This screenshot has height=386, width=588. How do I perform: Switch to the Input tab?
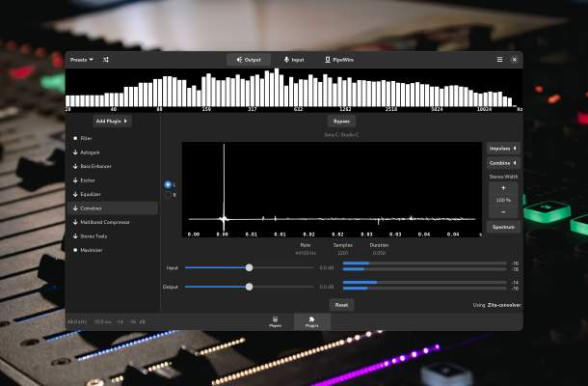click(294, 60)
